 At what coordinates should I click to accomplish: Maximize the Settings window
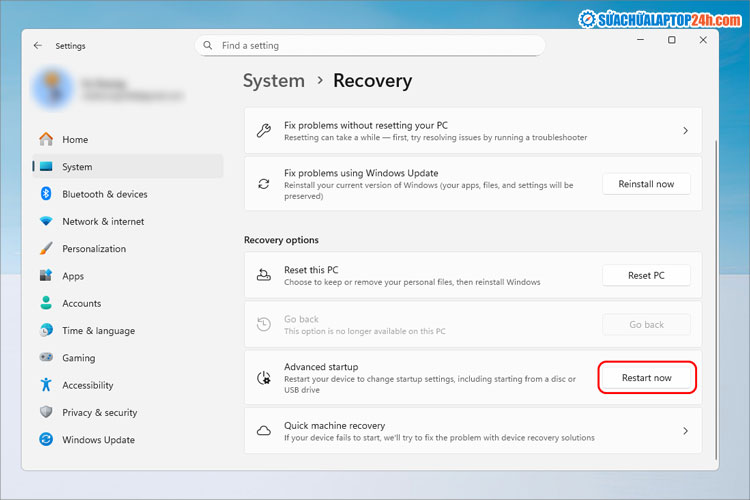point(672,40)
